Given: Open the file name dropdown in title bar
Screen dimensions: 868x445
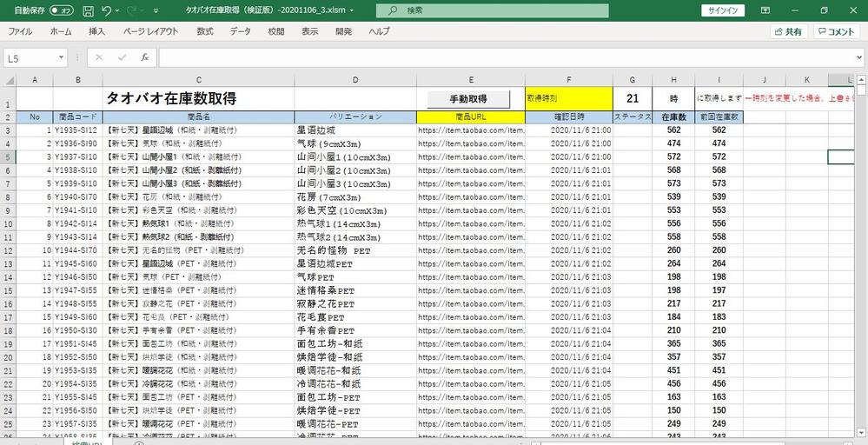Looking at the screenshot, I should 352,10.
